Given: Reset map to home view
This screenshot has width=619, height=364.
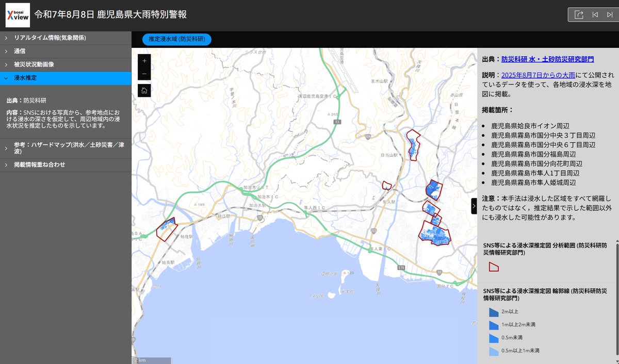Looking at the screenshot, I should coord(144,90).
